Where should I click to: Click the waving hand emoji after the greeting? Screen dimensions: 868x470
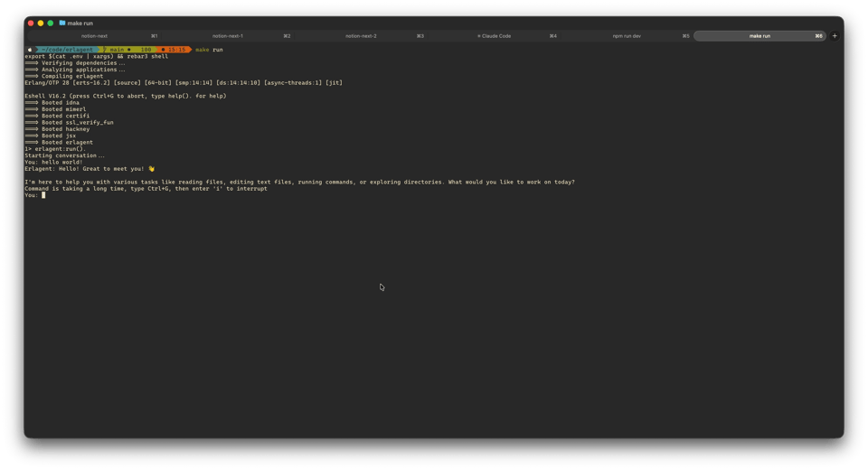(x=152, y=168)
